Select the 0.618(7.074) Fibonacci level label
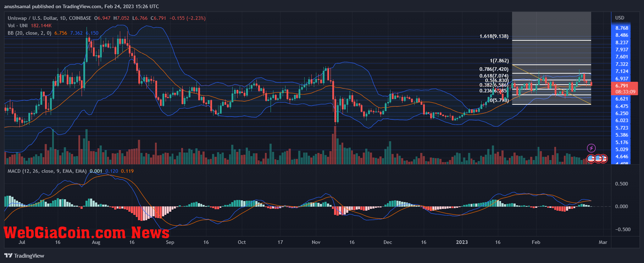Screen dimensions: 644x263 494,76
